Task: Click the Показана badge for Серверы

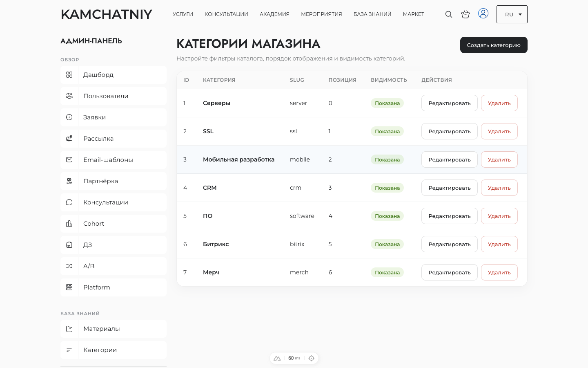Action: point(387,103)
